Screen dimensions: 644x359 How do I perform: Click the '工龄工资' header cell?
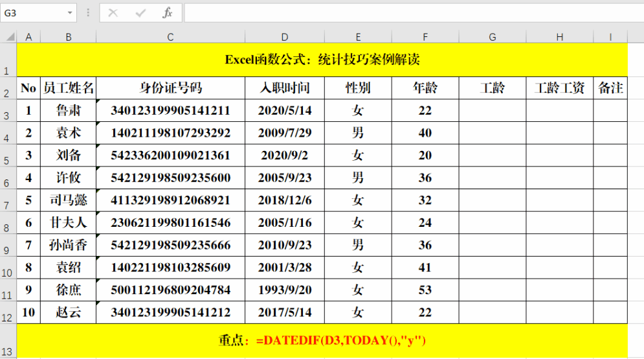coord(560,88)
